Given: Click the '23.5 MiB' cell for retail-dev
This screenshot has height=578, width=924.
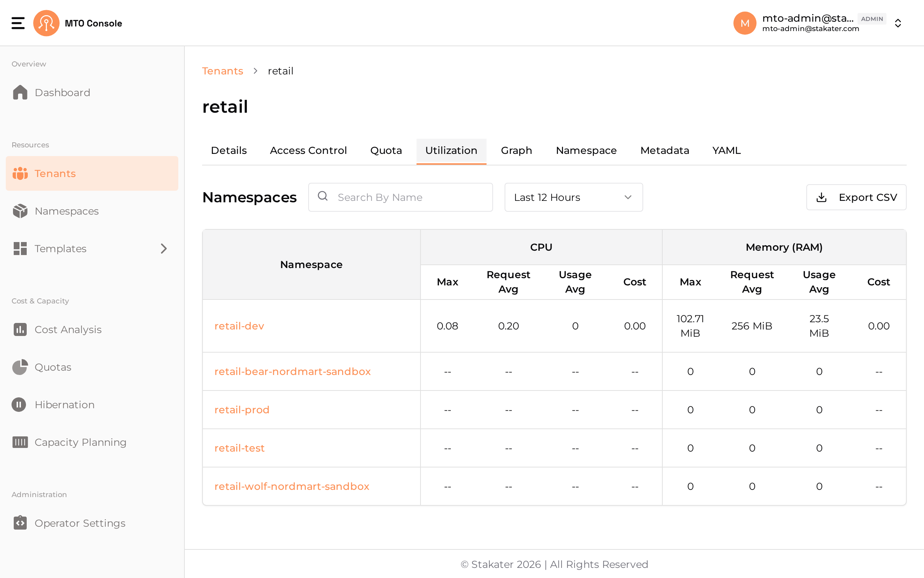Looking at the screenshot, I should (x=819, y=326).
